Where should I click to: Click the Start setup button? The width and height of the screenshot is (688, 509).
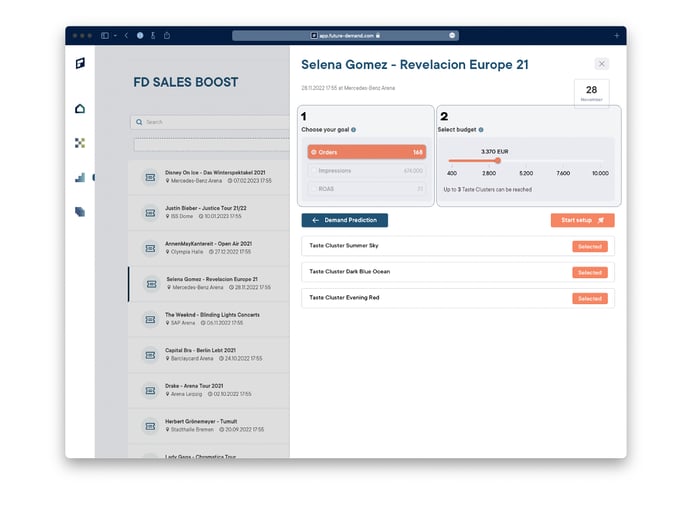click(582, 220)
